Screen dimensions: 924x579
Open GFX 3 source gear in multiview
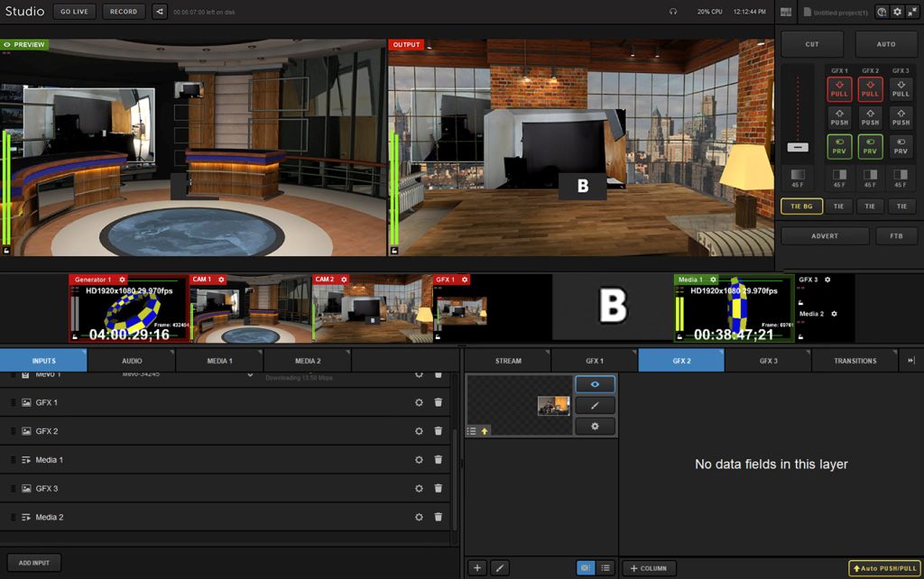pos(827,280)
